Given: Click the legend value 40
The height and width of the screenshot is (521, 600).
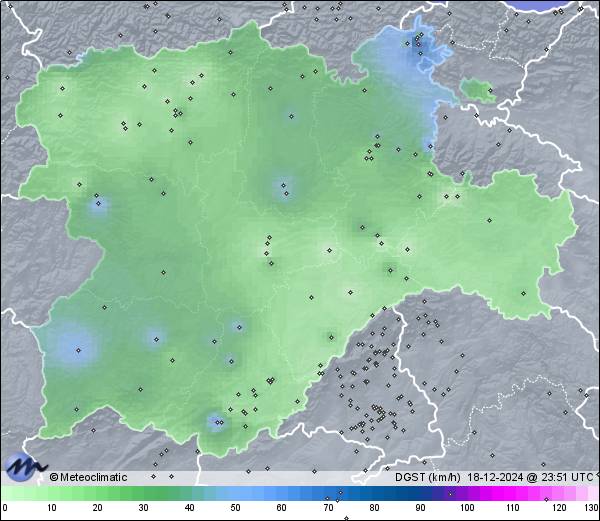Looking at the screenshot, I should pyautogui.click(x=189, y=508).
